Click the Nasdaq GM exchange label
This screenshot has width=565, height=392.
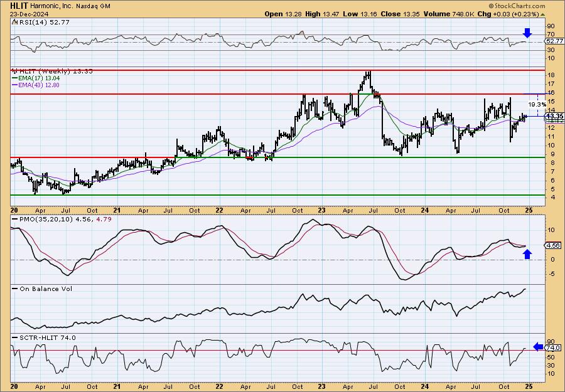tap(94, 6)
